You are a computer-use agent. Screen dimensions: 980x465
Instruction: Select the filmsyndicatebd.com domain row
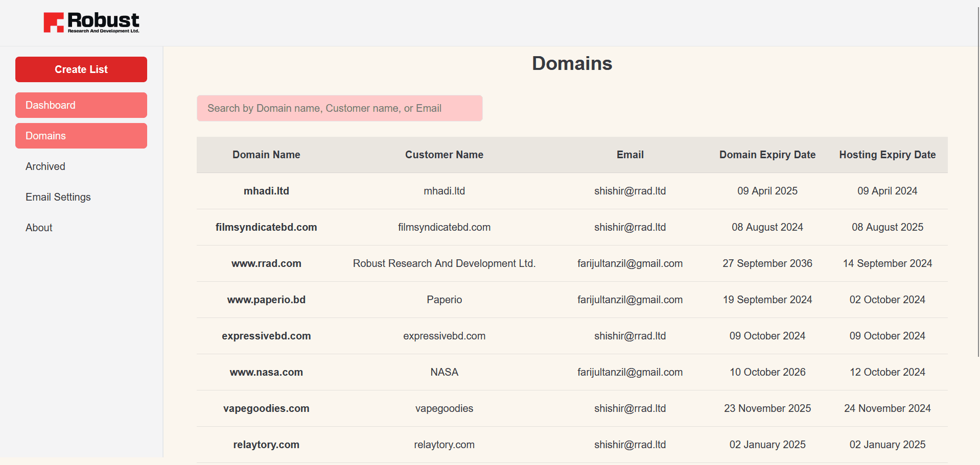point(266,227)
